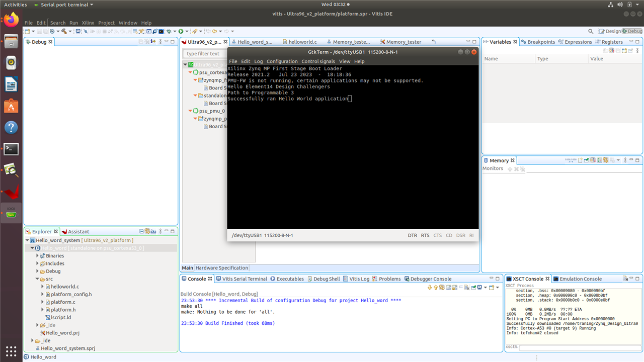This screenshot has height=362, width=644.
Task: Show Applications grid button
Action: (x=11, y=350)
